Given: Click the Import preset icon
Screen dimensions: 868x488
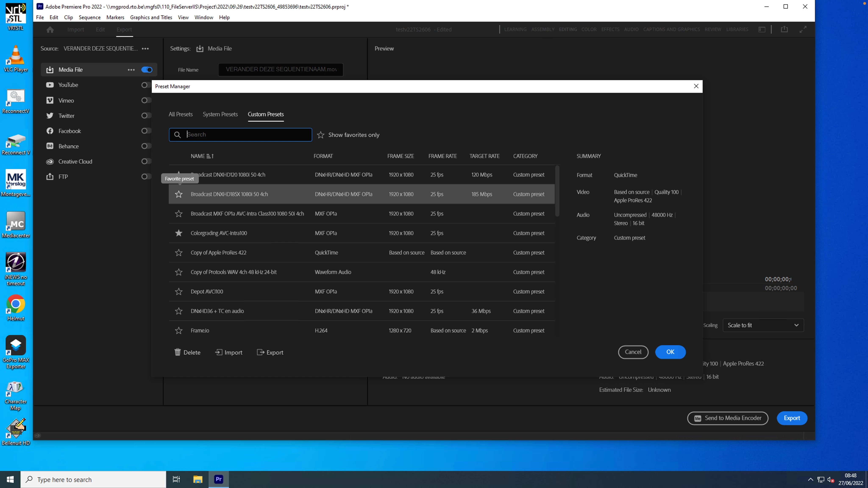Looking at the screenshot, I should coord(219,352).
